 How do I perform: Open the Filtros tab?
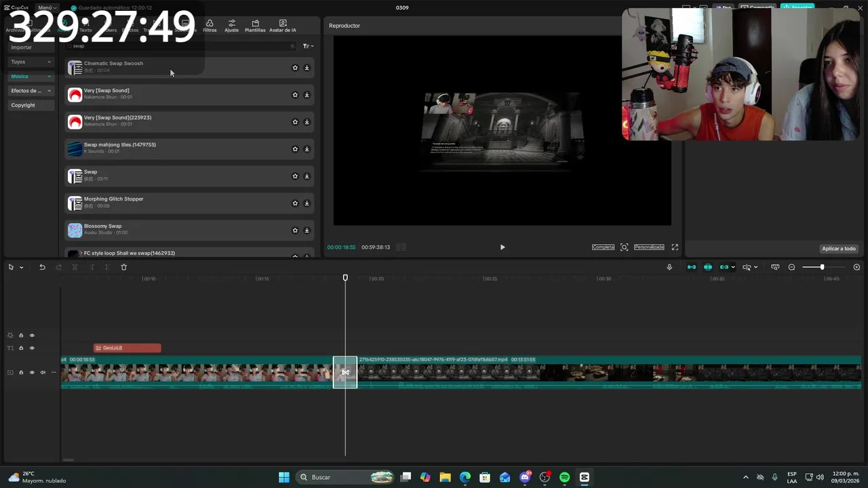(210, 26)
